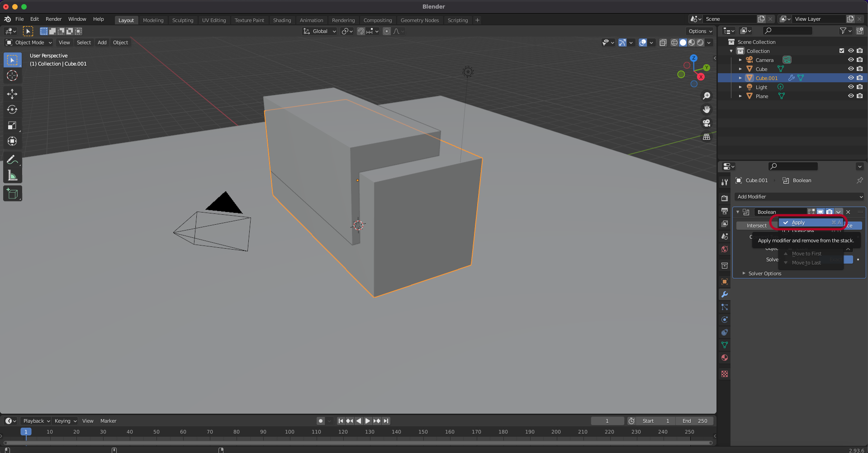Toggle the camera view icon
868x453 pixels.
[x=706, y=123]
